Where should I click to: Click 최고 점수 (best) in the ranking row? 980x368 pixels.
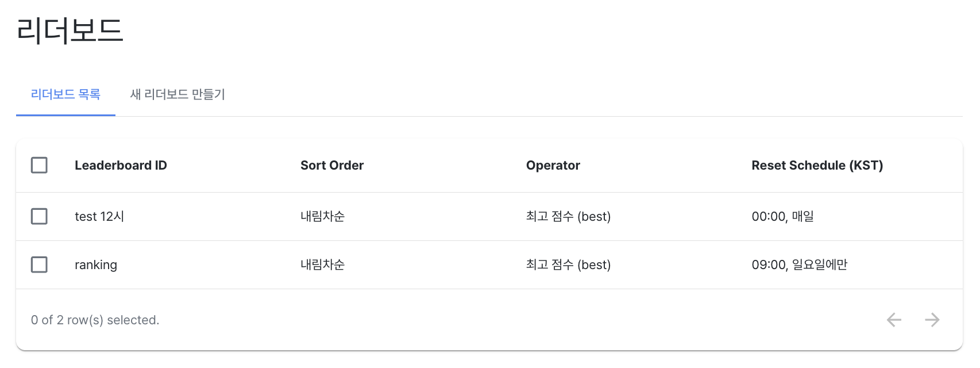point(568,264)
